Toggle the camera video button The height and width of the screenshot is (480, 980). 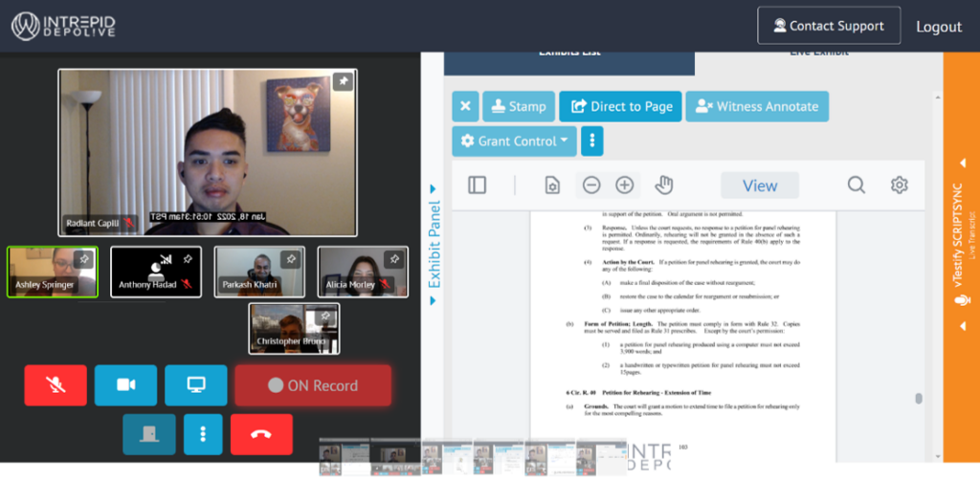click(x=125, y=385)
